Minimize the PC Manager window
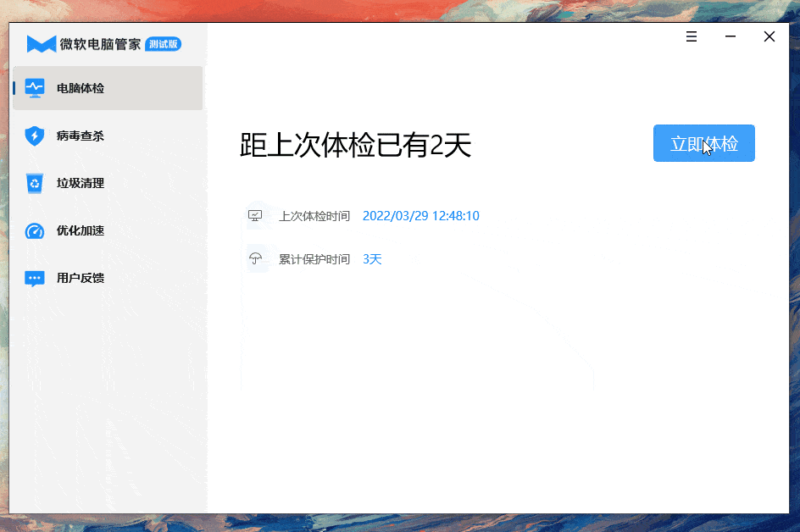The height and width of the screenshot is (532, 800). click(x=731, y=36)
